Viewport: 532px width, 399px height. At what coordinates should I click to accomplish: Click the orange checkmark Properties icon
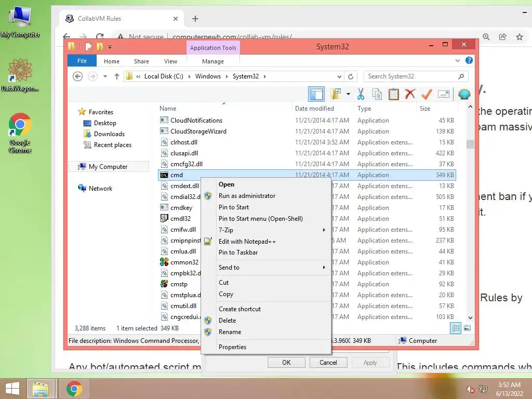(427, 94)
